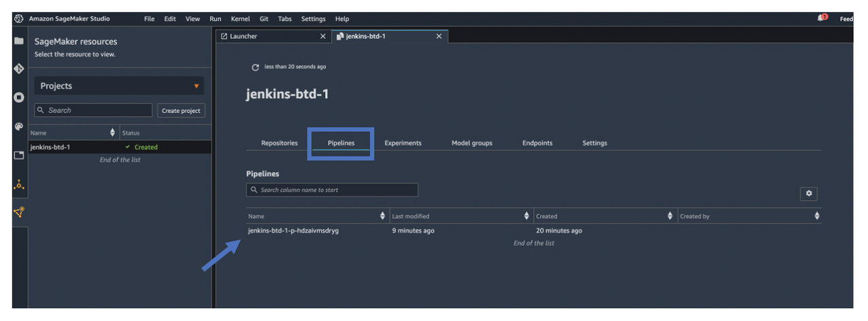Image resolution: width=868 pixels, height=321 pixels.
Task: Click the Create project button
Action: 181,111
